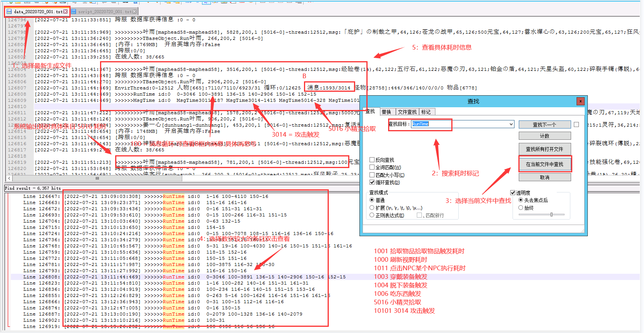Click editor line number 126809
Viewport: 644px width, 333px height.
[x=17, y=100]
